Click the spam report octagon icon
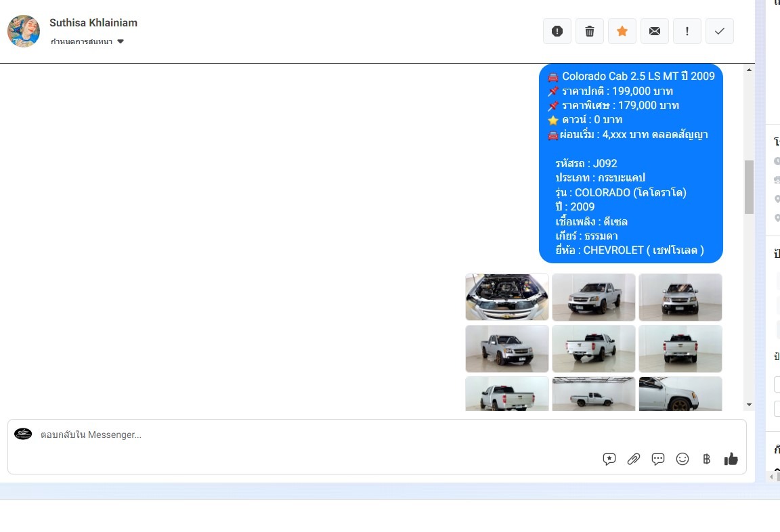The height and width of the screenshot is (532, 780). [x=557, y=31]
